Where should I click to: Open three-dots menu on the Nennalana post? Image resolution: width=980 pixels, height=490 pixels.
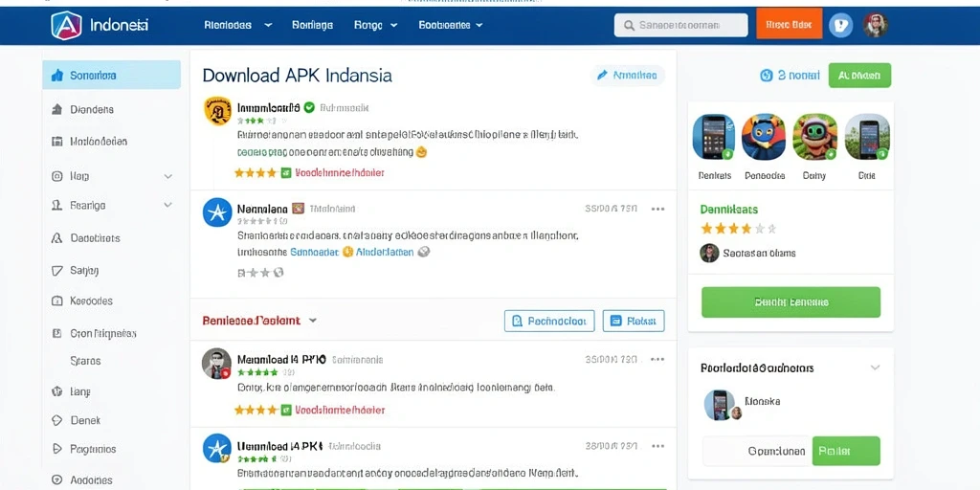pos(657,209)
